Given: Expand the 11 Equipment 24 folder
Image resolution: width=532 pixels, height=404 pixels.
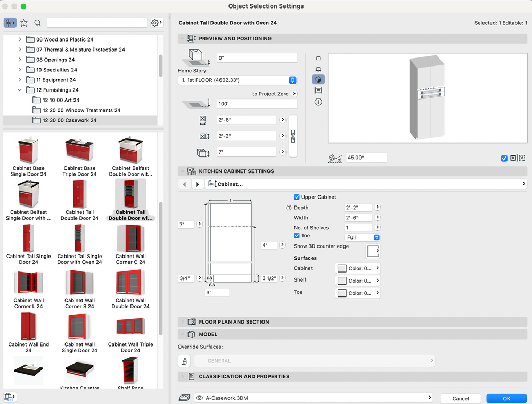Looking at the screenshot, I should (x=20, y=80).
